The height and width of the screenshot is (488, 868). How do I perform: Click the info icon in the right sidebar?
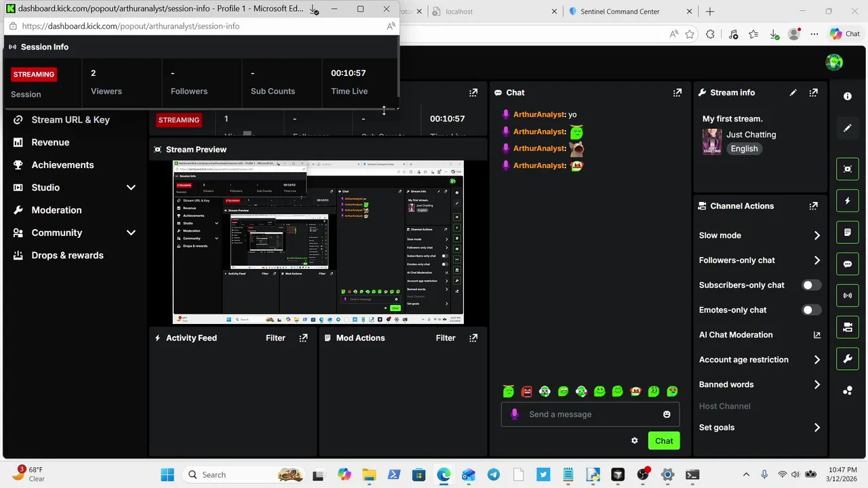coord(848,96)
